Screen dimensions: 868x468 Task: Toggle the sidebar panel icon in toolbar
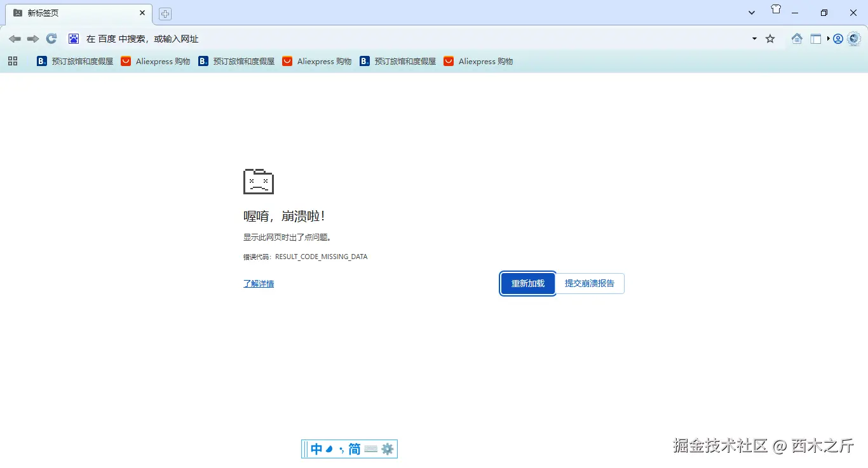tap(816, 39)
